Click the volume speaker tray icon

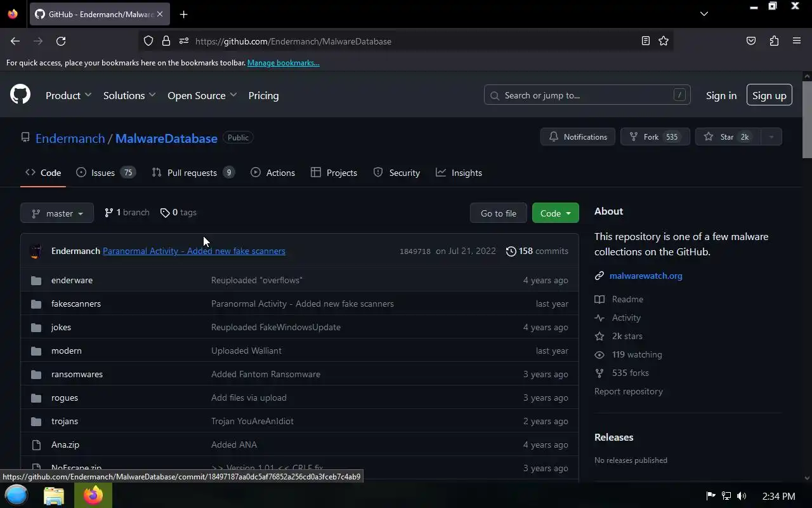[742, 496]
